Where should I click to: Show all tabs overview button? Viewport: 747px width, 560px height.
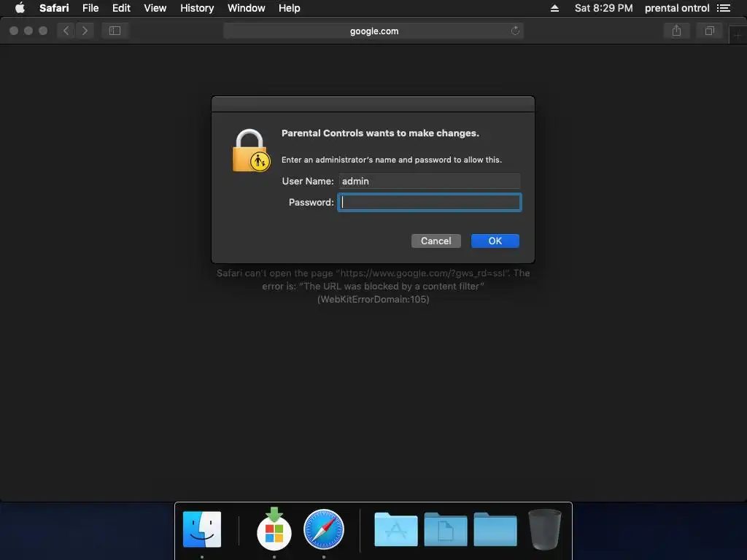pos(709,31)
